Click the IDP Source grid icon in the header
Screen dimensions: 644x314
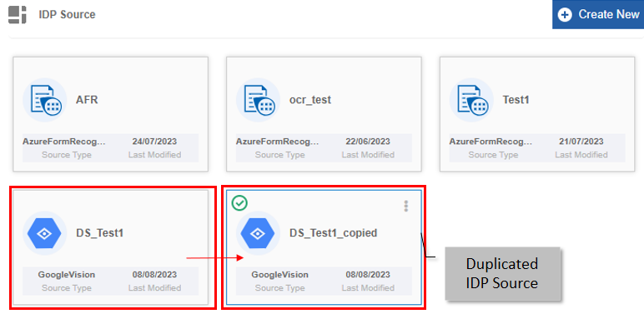pyautogui.click(x=18, y=15)
